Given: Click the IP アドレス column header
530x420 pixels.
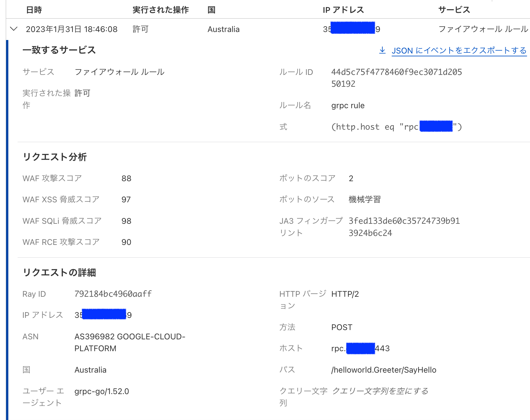Looking at the screenshot, I should [344, 10].
